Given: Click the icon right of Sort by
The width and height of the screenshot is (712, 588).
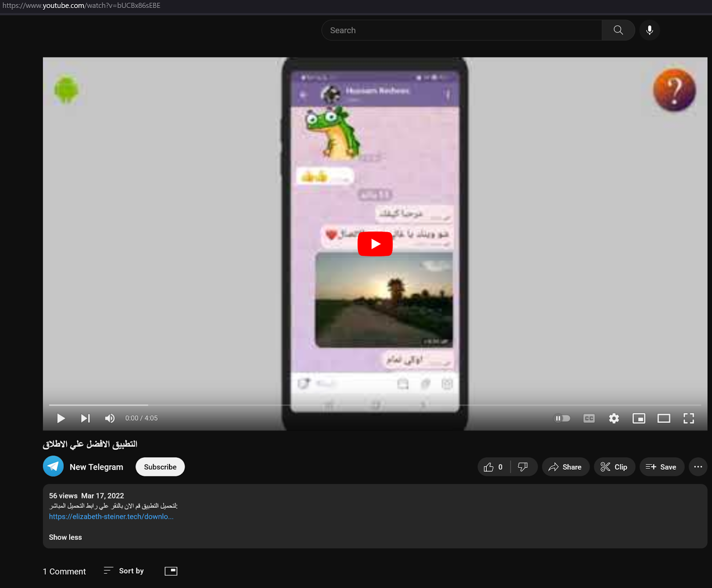Looking at the screenshot, I should click(x=171, y=571).
